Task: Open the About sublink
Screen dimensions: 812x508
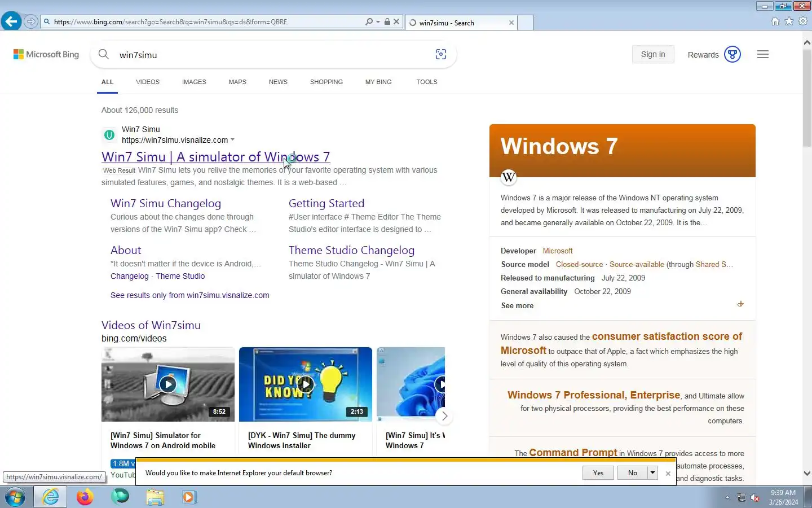Action: pyautogui.click(x=126, y=250)
